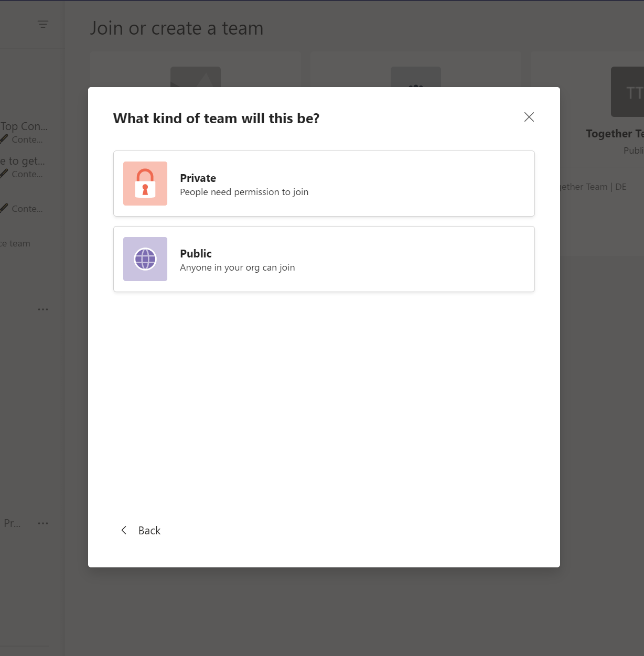Select the Private lock icon in the dialog

pos(145,184)
